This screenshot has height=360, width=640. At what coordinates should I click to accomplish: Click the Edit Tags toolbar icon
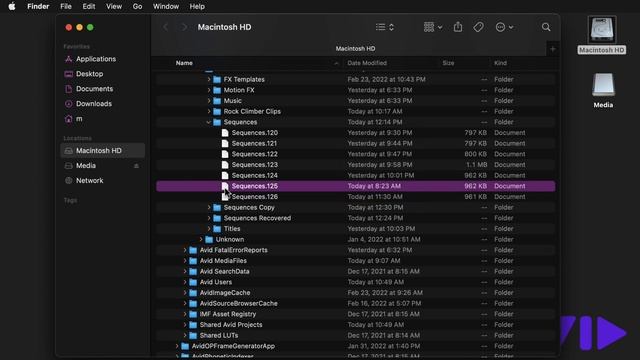point(478,27)
